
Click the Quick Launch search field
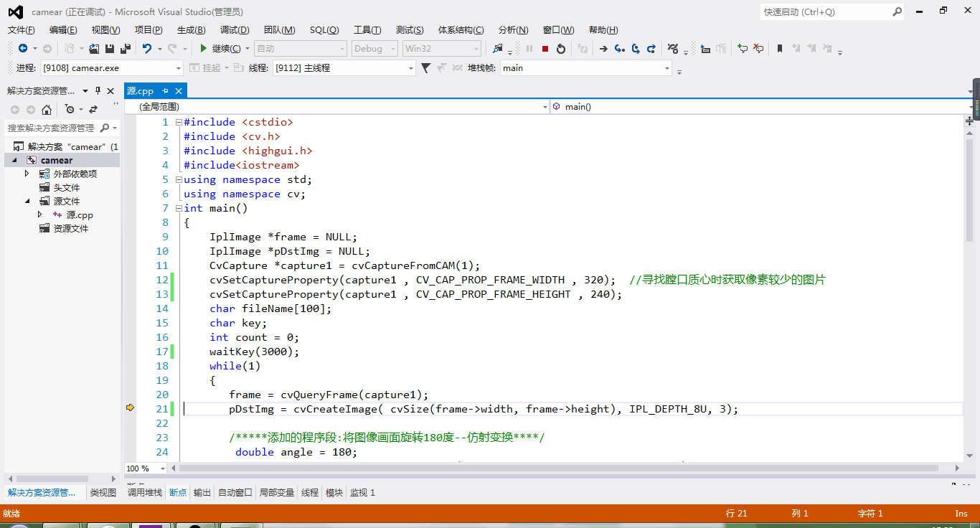tap(825, 11)
